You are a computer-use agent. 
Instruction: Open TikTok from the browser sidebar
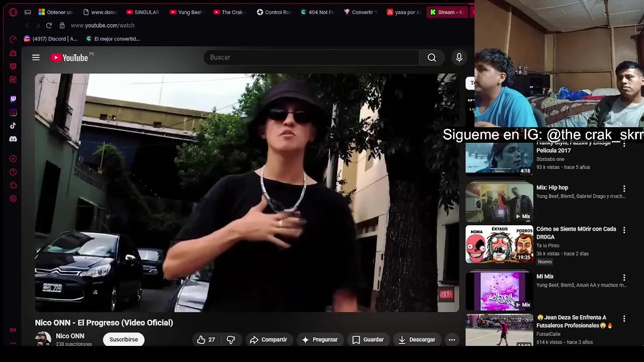[x=13, y=126]
